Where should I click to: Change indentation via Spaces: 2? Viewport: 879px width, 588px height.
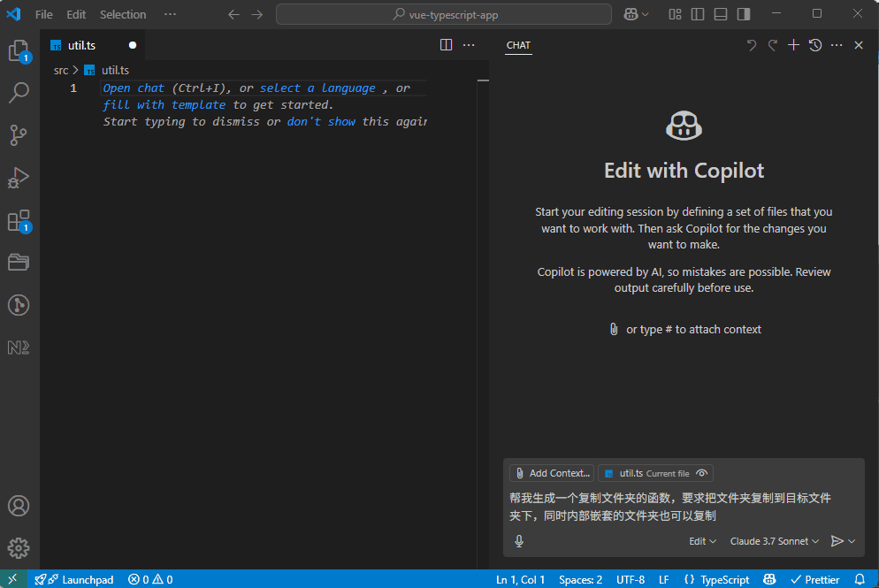(580, 579)
